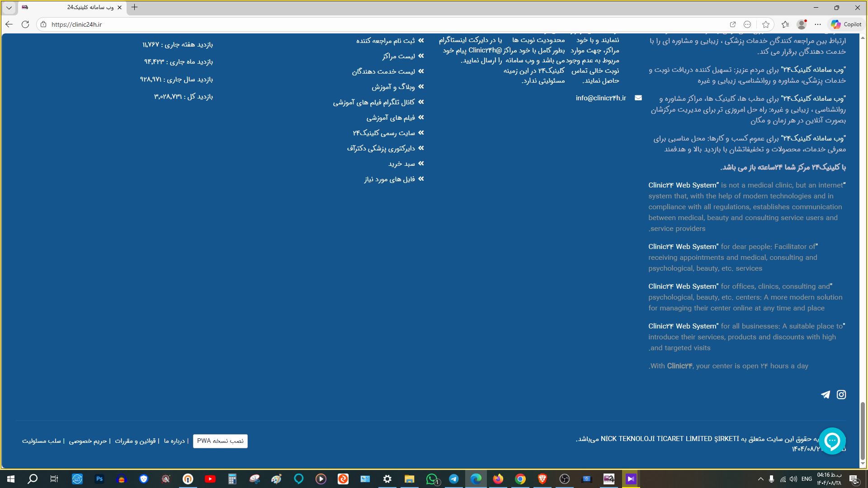Expand hidden system tray icons chevron
The image size is (868, 488).
click(x=760, y=479)
